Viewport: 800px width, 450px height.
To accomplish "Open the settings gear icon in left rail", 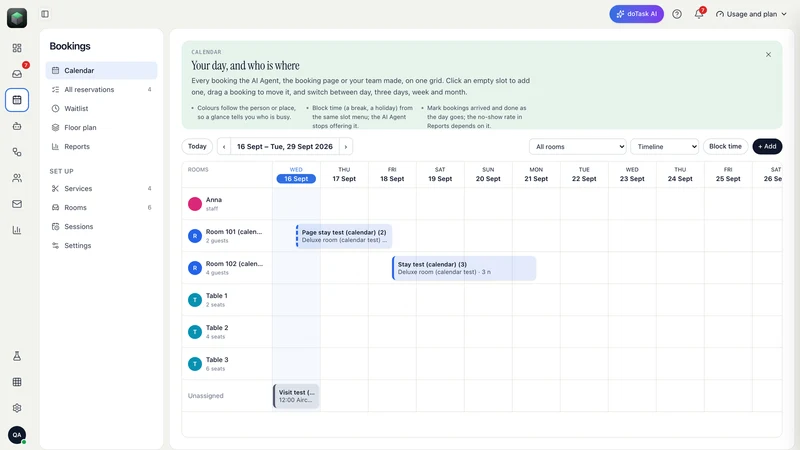I will [x=17, y=408].
